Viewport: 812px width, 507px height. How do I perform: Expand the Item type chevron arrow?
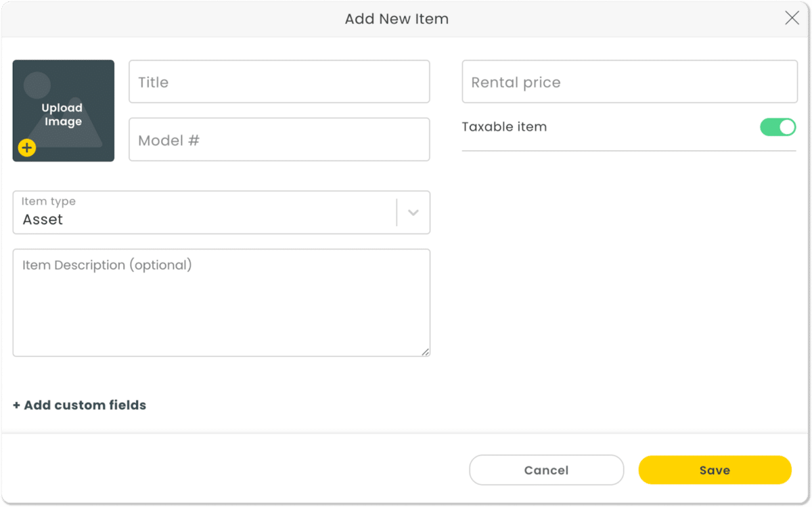pos(413,213)
